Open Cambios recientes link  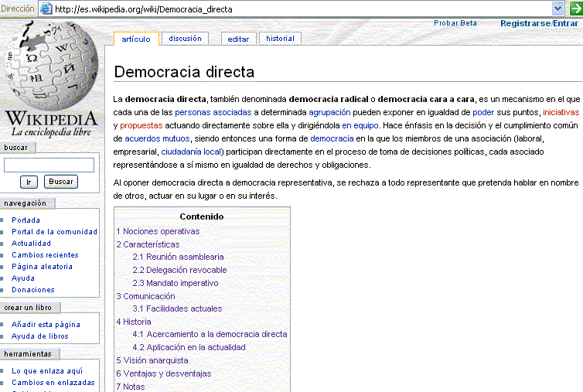(45, 255)
